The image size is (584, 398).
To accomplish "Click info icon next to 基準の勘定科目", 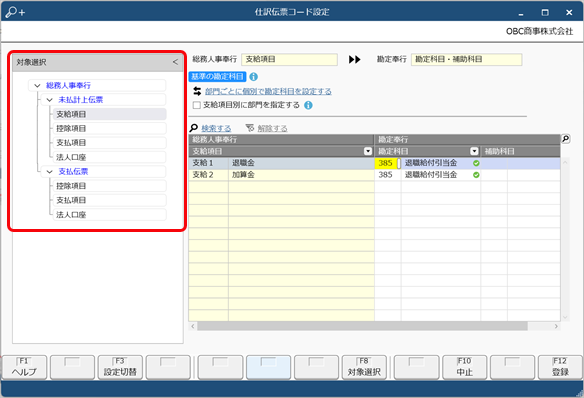I will click(x=254, y=77).
